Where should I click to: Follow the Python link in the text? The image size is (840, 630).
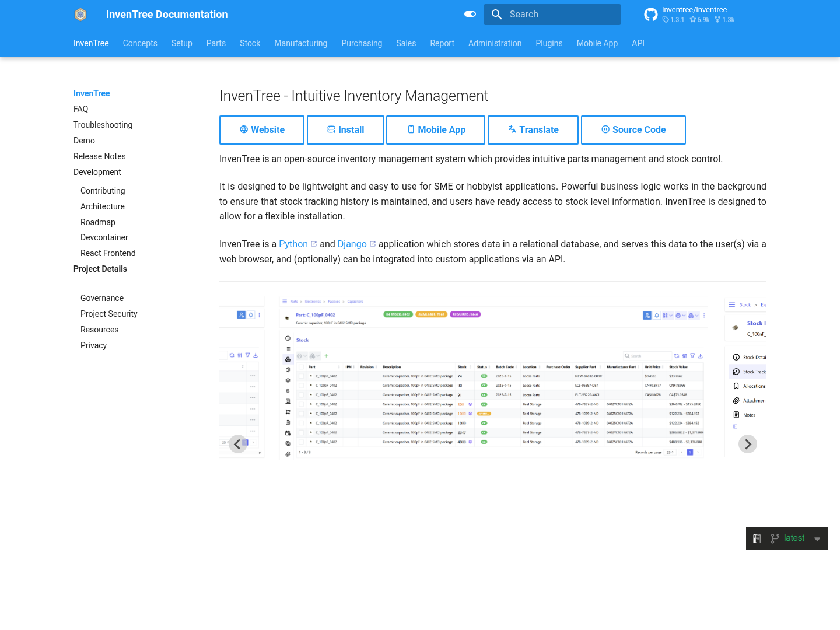tap(297, 244)
